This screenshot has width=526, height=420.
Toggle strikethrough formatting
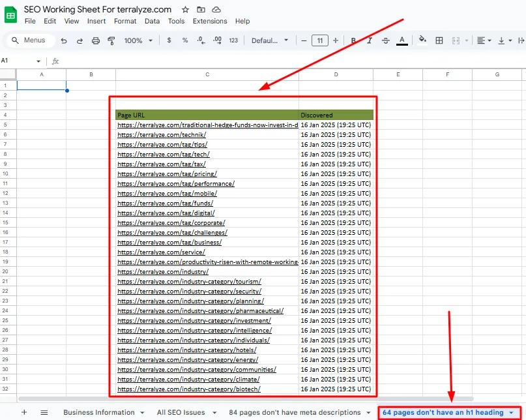point(386,40)
